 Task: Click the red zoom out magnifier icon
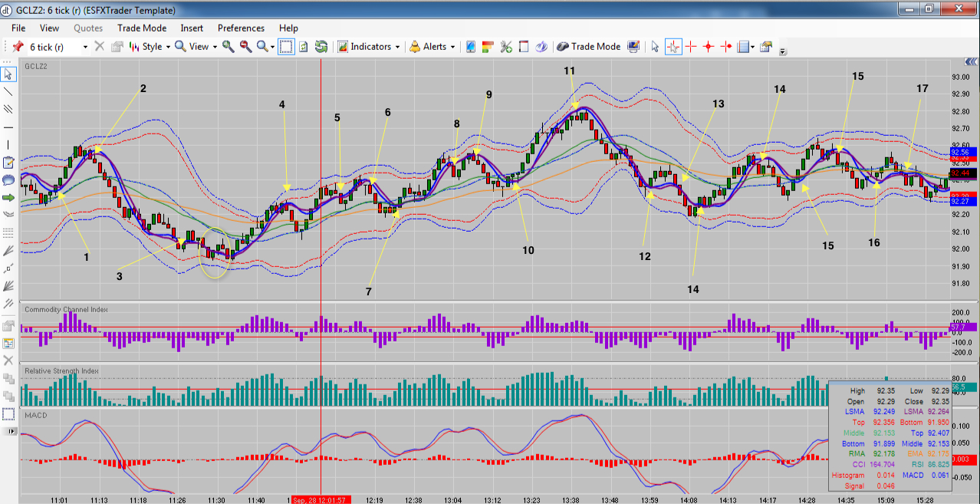245,47
